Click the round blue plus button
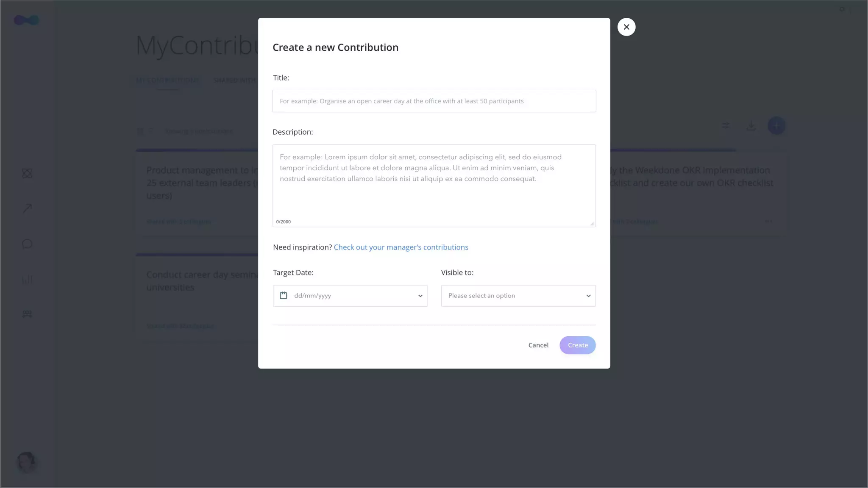This screenshot has height=488, width=868. (x=776, y=126)
